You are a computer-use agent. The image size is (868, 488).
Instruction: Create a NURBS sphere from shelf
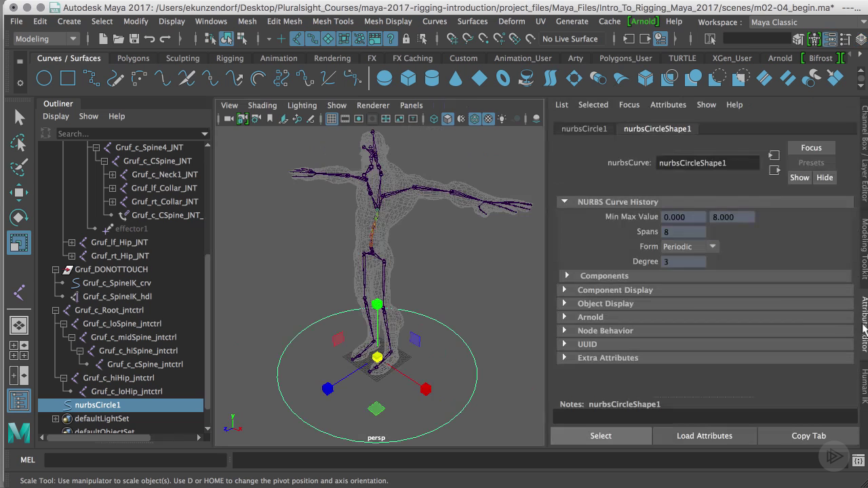(384, 79)
